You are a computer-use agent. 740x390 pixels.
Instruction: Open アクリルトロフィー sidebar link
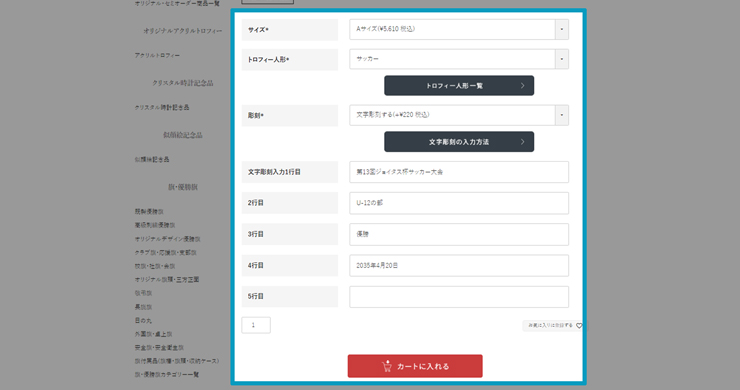(157, 56)
